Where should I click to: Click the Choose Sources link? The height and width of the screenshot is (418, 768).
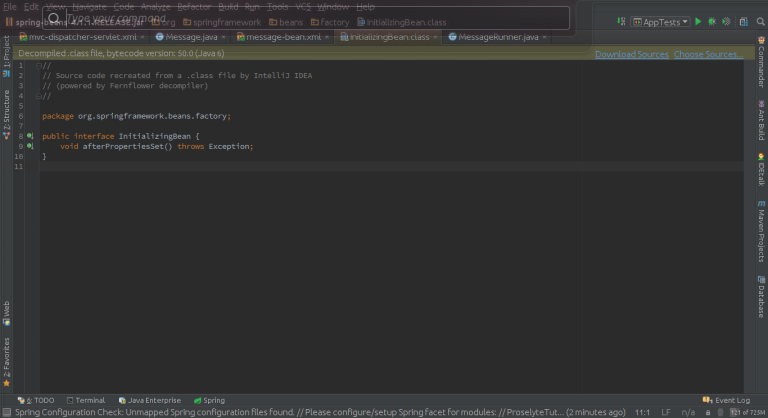(708, 53)
